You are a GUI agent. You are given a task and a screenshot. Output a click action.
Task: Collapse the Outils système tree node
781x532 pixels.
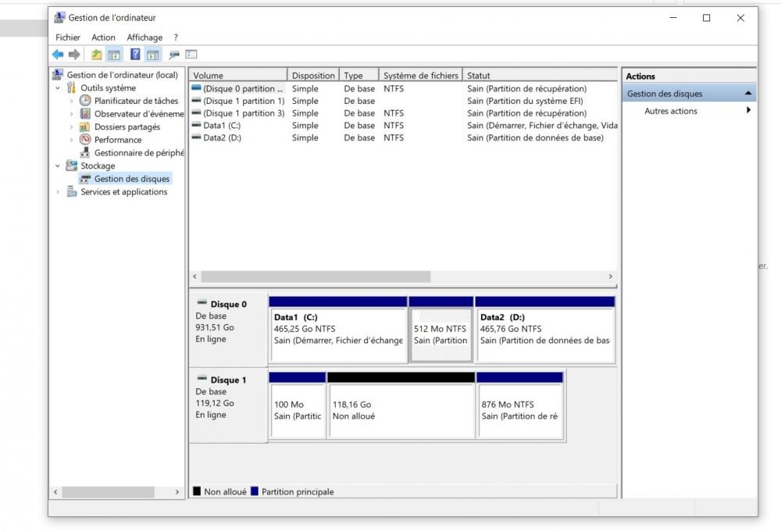[x=56, y=87]
